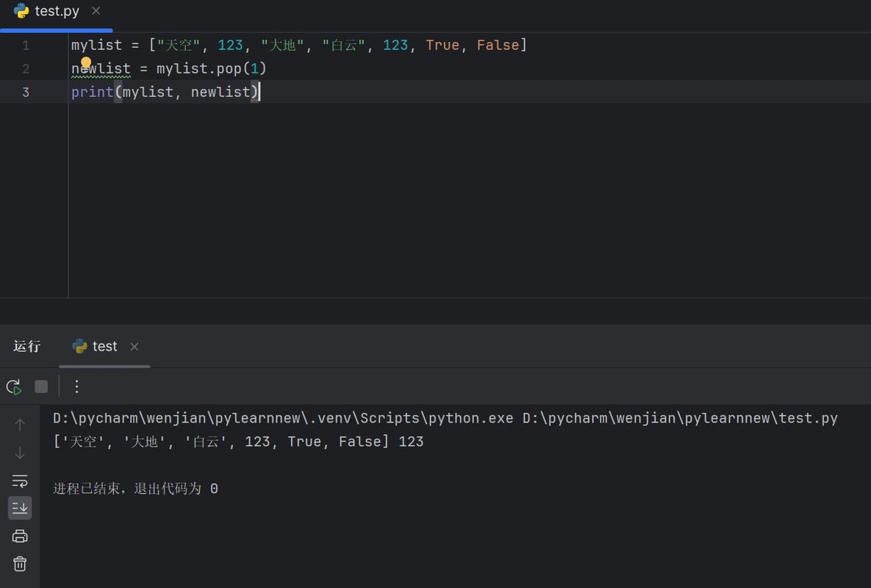
Task: Place cursor in print(mylist, newlist) line
Action: click(x=165, y=92)
